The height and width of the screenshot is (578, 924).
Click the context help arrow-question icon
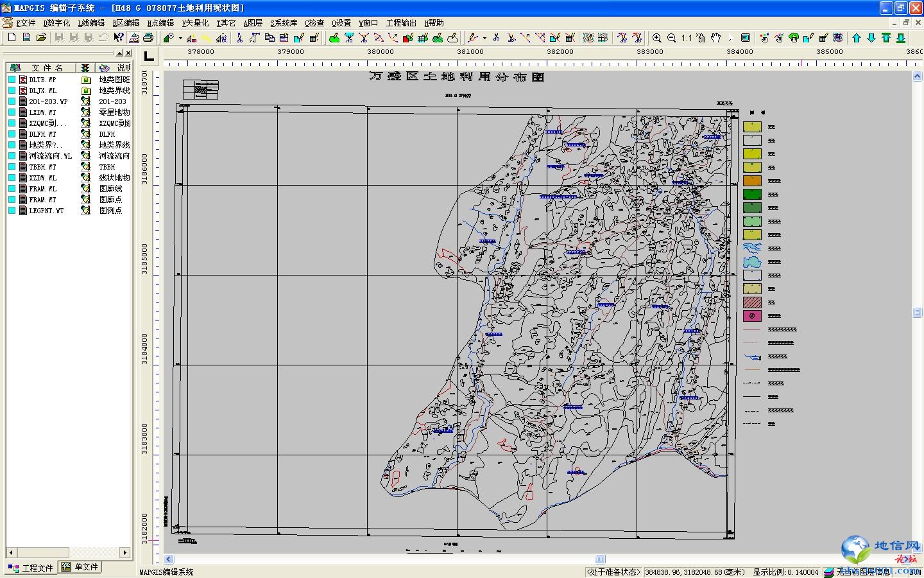click(119, 38)
